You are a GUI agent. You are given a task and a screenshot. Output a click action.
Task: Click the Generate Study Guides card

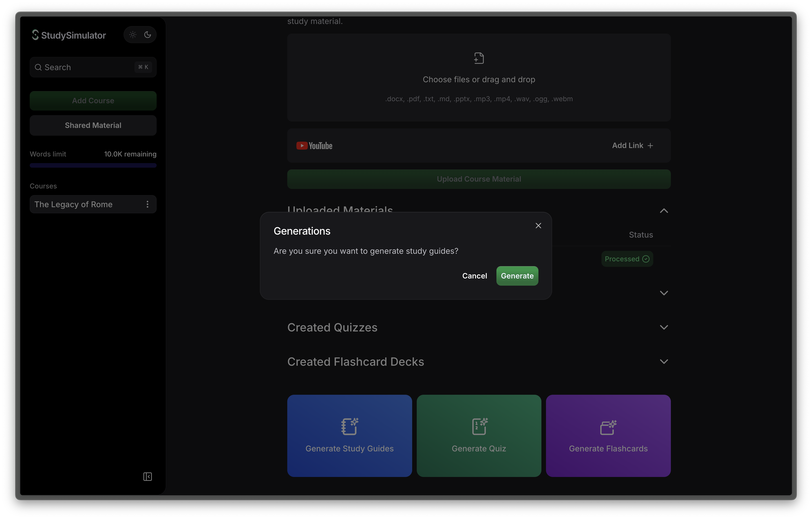349,436
